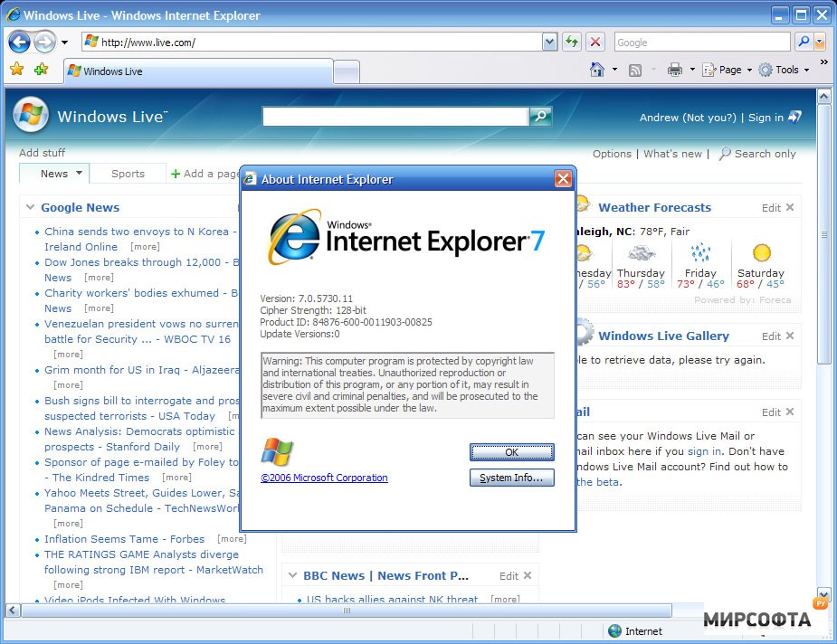Collapse the Google News module chevron
Viewport: 837px width, 644px height.
31,207
